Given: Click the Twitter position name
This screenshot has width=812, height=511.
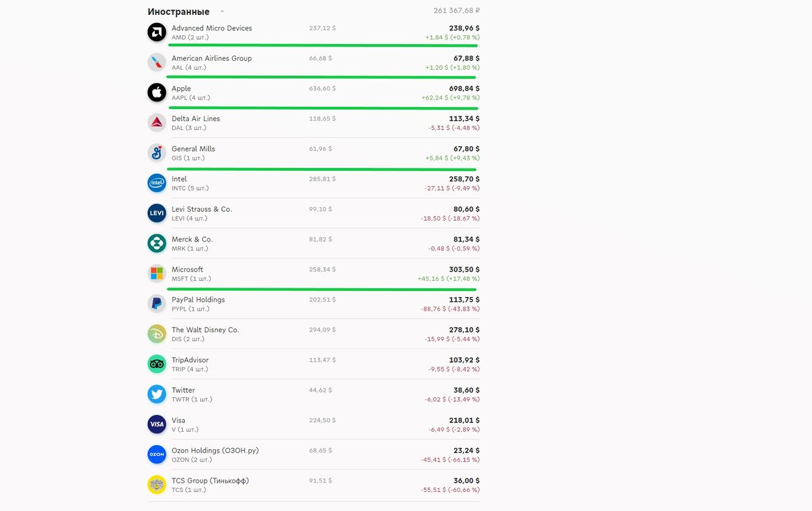Looking at the screenshot, I should [x=183, y=390].
